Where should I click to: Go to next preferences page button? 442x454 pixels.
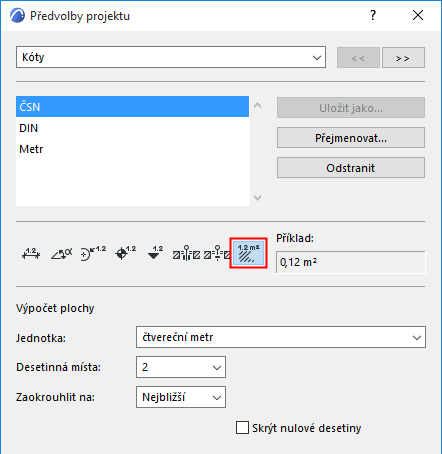click(403, 58)
